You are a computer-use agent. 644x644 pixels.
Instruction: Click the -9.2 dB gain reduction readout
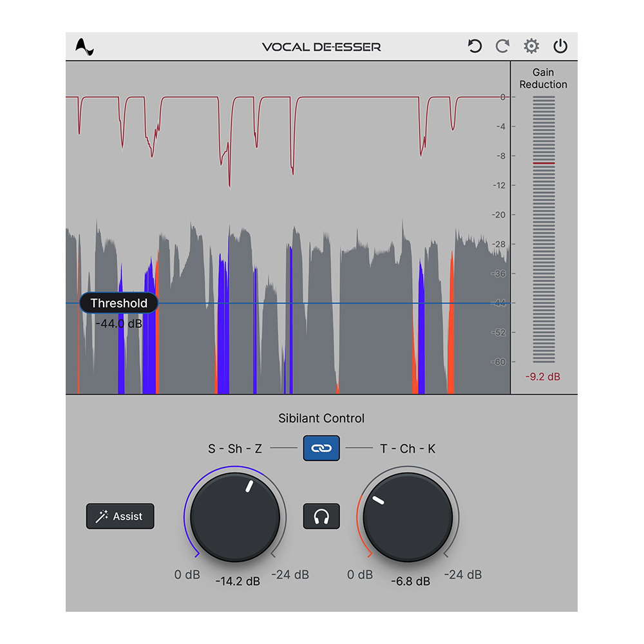click(542, 377)
